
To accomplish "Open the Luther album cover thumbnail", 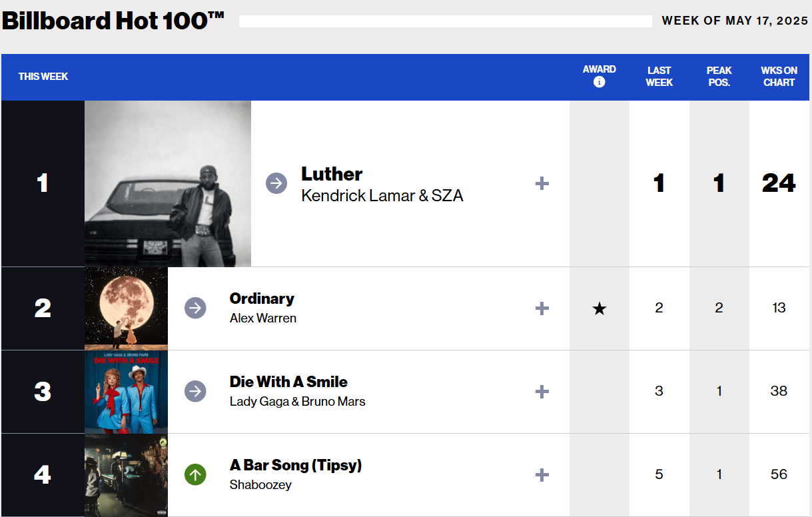I will point(168,184).
